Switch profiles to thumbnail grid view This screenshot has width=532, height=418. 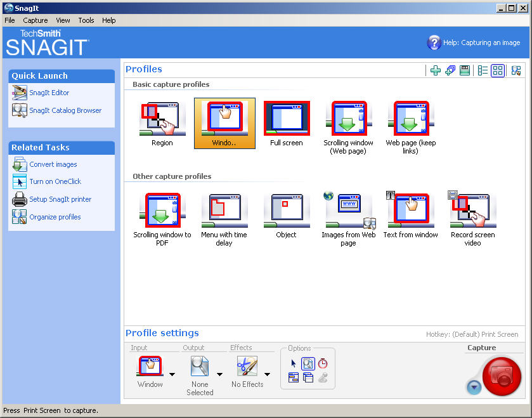tap(498, 70)
